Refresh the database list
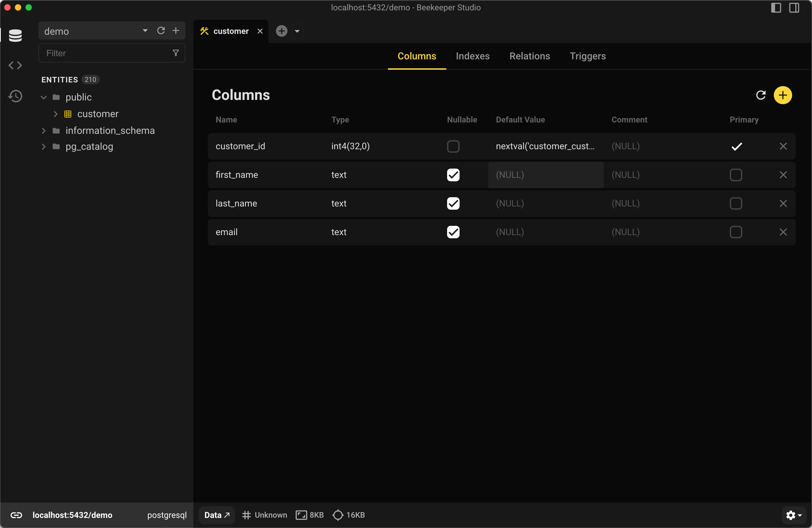812x528 pixels. coord(161,31)
